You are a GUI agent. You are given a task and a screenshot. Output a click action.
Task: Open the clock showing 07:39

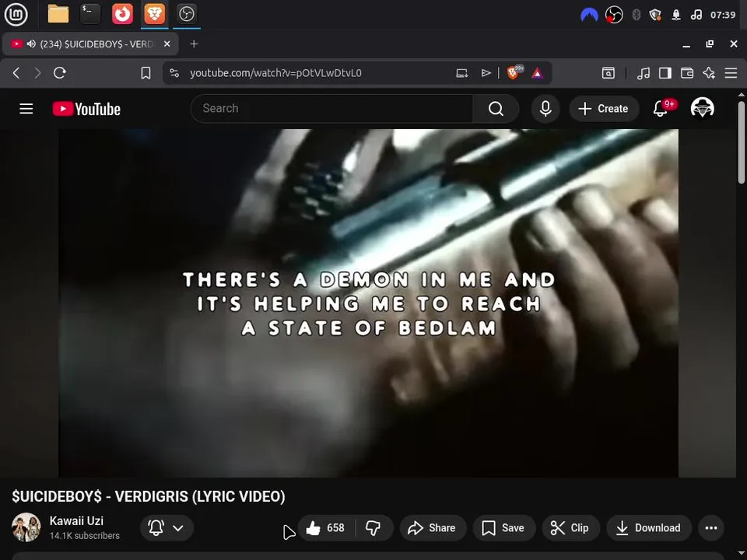(x=723, y=16)
